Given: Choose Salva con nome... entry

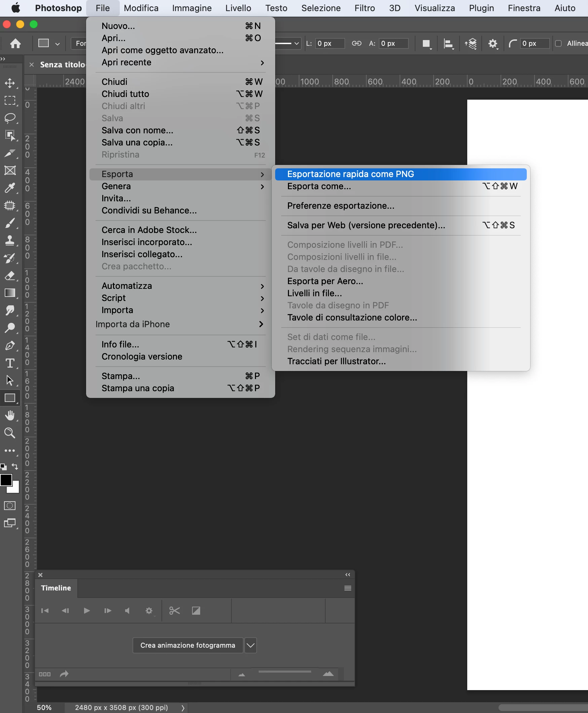Looking at the screenshot, I should point(181,131).
